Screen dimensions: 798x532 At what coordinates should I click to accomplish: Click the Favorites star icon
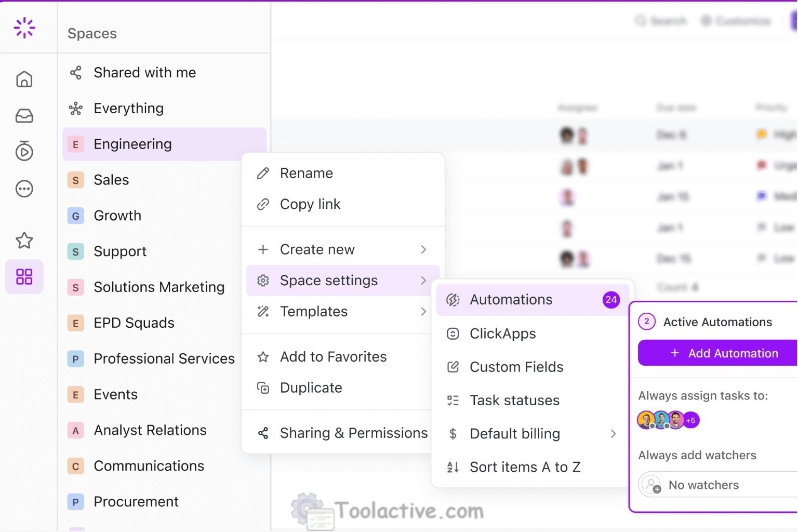click(24, 240)
